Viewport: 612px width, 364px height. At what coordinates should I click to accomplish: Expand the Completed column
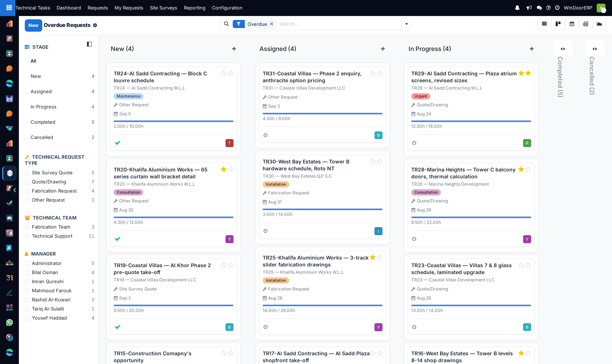(x=563, y=49)
